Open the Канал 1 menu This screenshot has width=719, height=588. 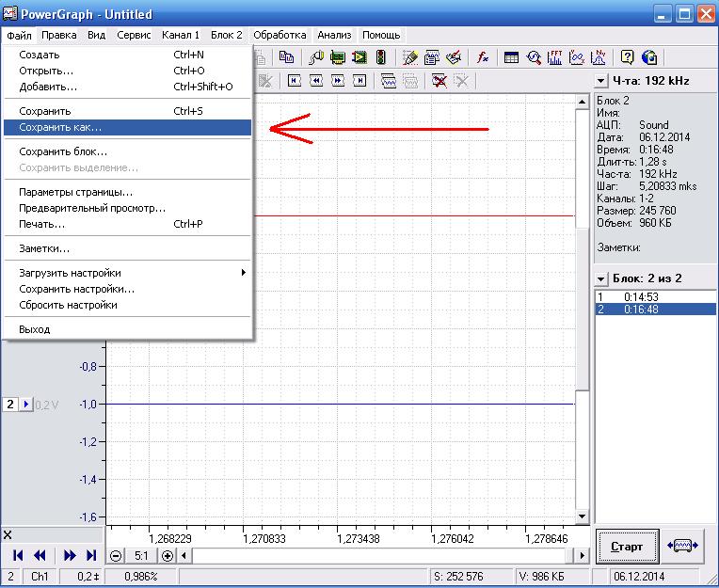pos(180,35)
